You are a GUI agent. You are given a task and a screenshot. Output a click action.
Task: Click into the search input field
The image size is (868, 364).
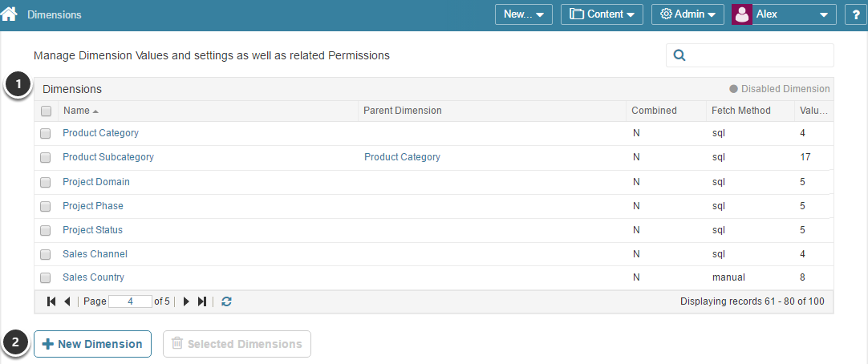click(x=760, y=55)
